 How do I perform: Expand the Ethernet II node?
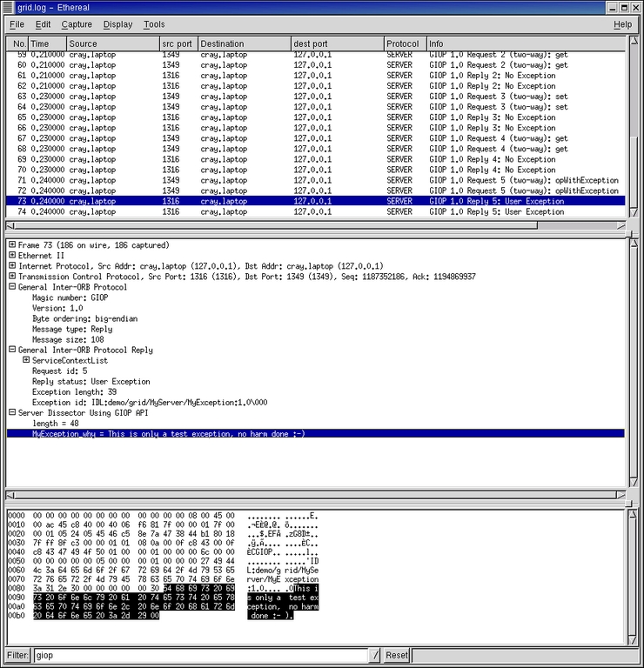click(12, 256)
